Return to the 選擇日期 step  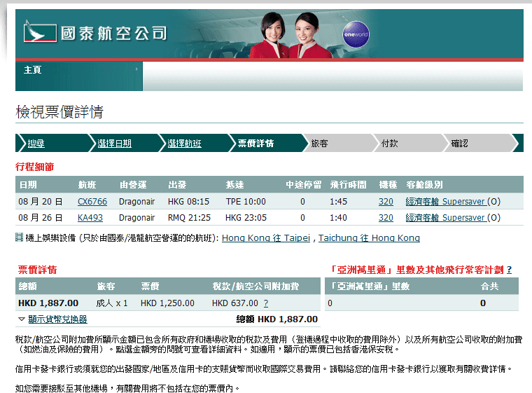pyautogui.click(x=114, y=144)
